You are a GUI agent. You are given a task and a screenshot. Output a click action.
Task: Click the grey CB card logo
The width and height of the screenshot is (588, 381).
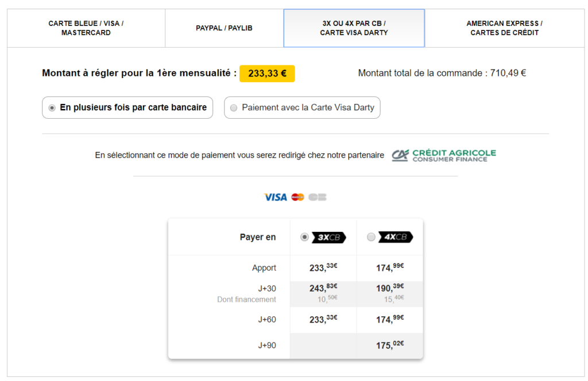click(x=317, y=197)
